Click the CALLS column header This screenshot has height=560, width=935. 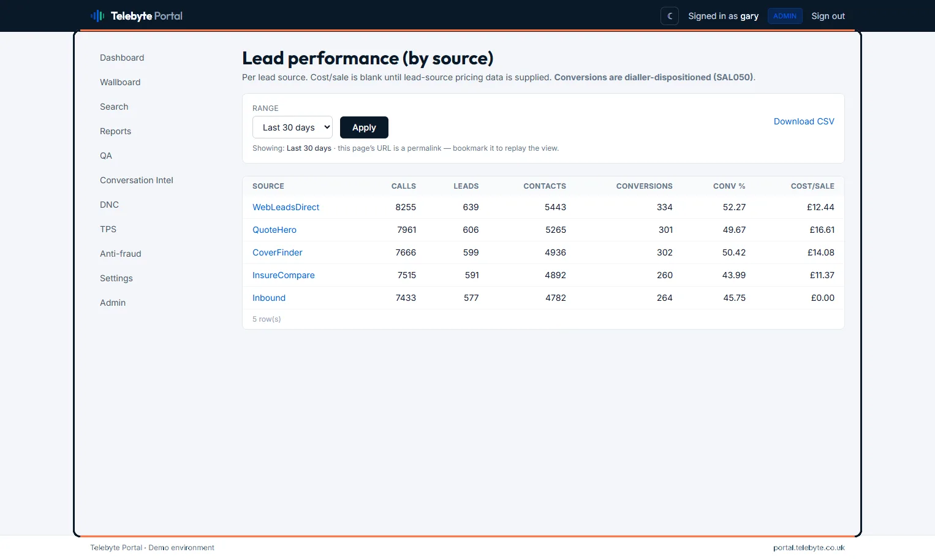coord(404,186)
